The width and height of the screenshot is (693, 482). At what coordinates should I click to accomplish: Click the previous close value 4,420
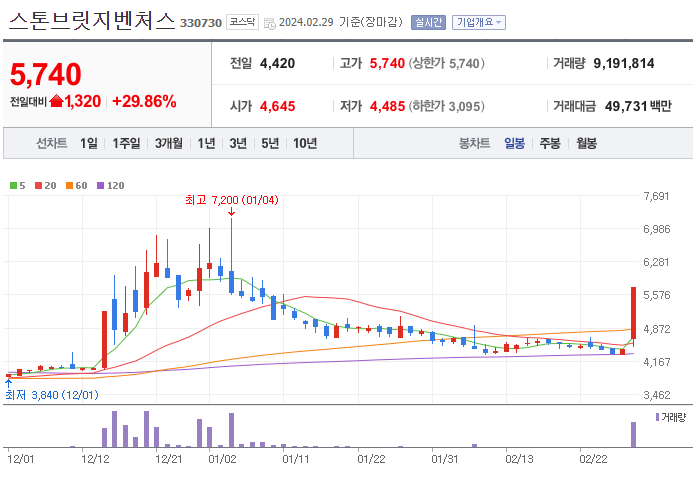(x=278, y=63)
